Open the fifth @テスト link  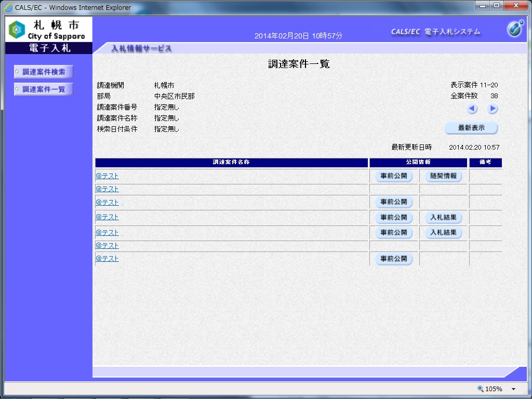click(x=107, y=232)
